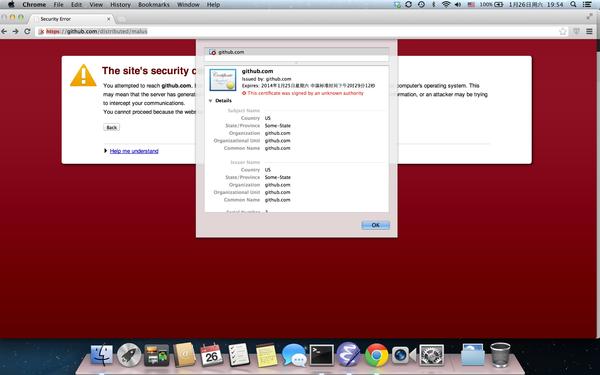Open Terminal from the Dock
The image size is (600, 375).
[321, 355]
